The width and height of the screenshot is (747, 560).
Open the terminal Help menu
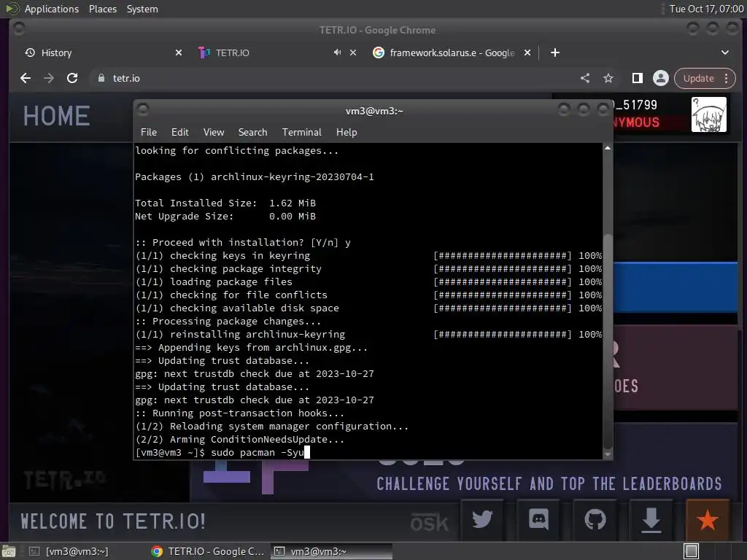pyautogui.click(x=347, y=132)
